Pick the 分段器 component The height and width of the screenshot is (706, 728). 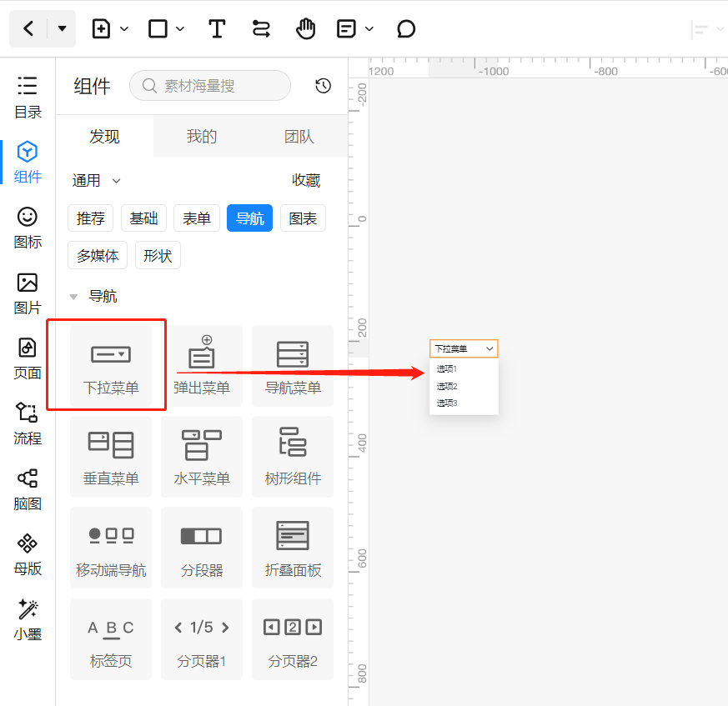pyautogui.click(x=202, y=548)
